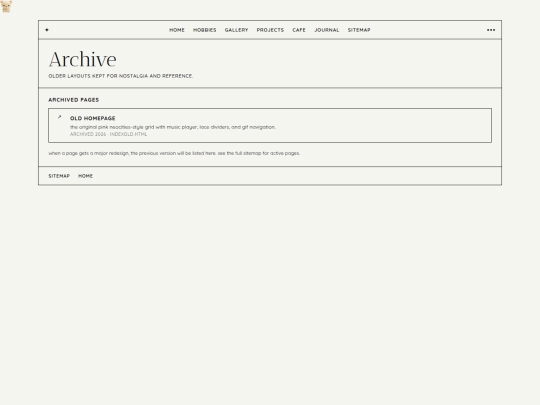
Task: Click the 'older layouts kept for nostalgia' subtitle
Action: pos(121,76)
